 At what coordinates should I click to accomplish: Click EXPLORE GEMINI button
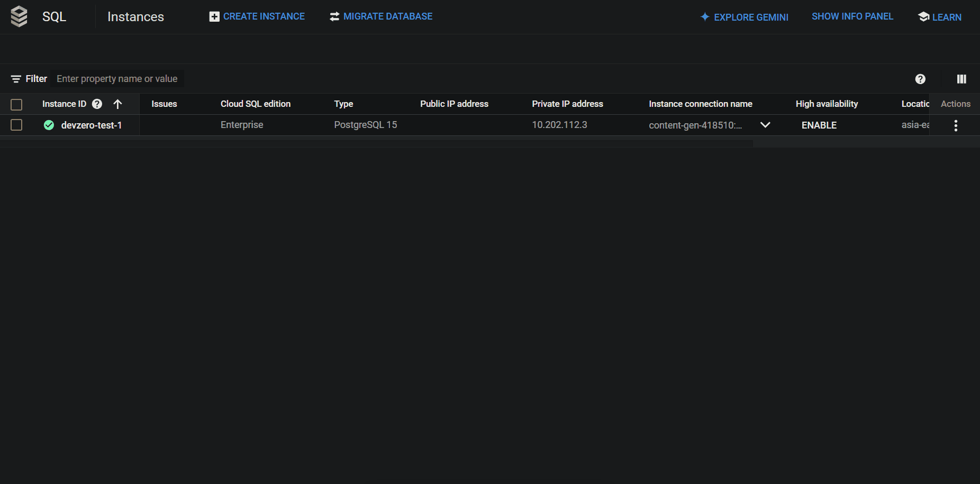[x=745, y=17]
